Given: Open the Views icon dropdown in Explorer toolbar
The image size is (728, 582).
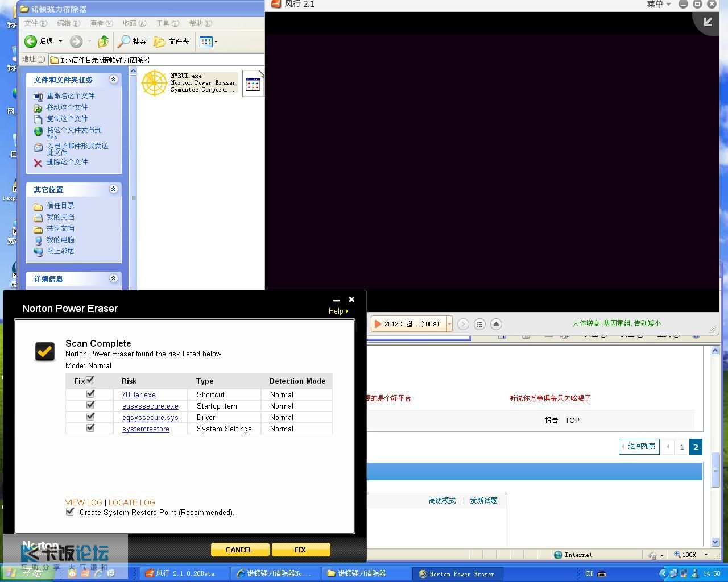Looking at the screenshot, I should (208, 41).
